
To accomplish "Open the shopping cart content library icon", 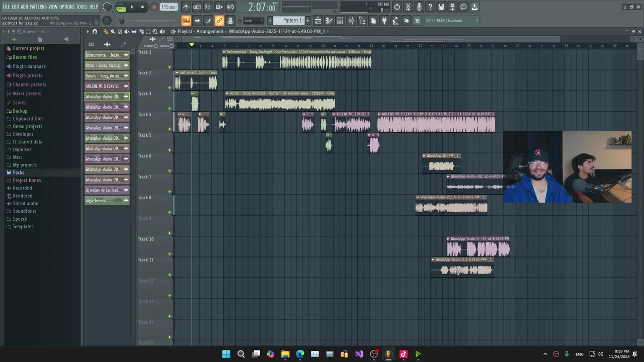I will click(418, 21).
